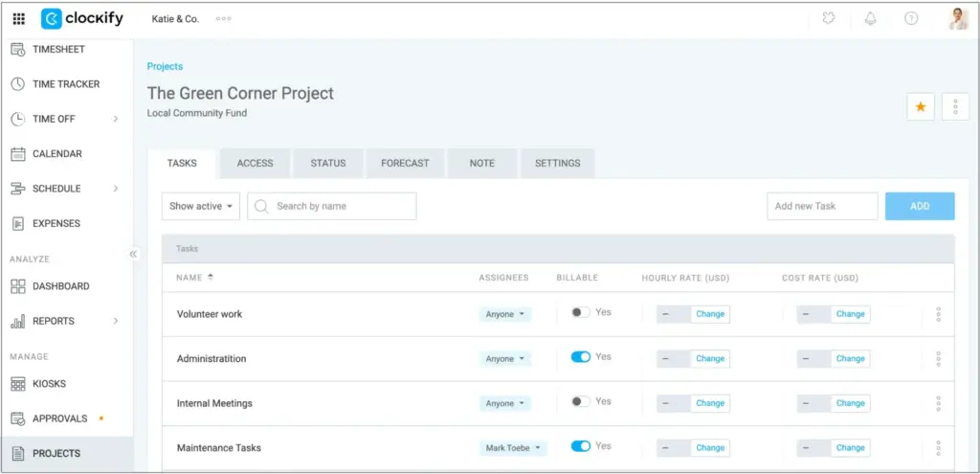Open the notifications bell
This screenshot has width=980, height=474.
870,19
